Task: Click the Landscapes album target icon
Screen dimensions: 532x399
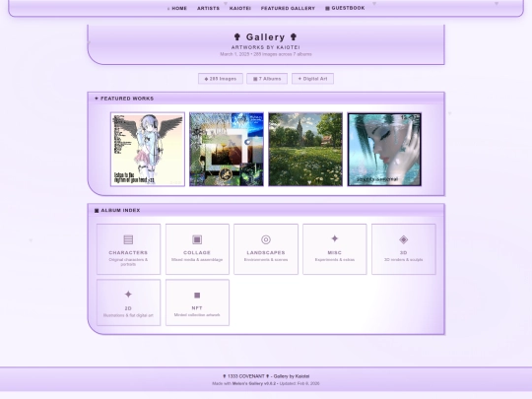Action: point(266,239)
